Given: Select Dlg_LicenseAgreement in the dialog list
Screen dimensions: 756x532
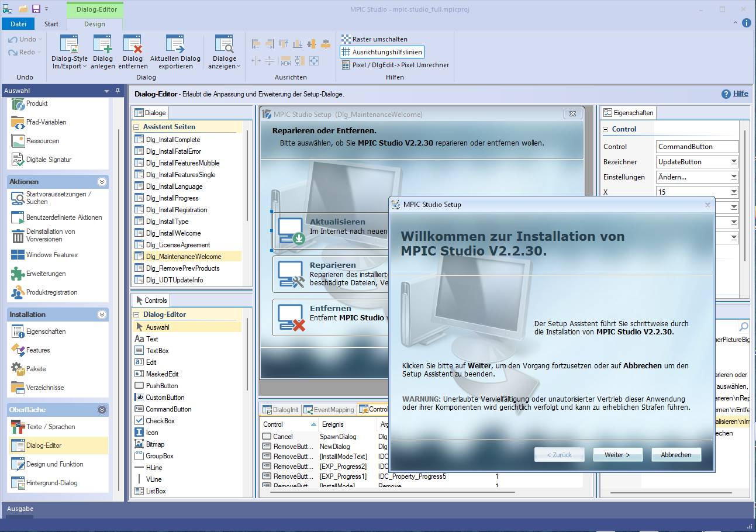Looking at the screenshot, I should click(178, 245).
